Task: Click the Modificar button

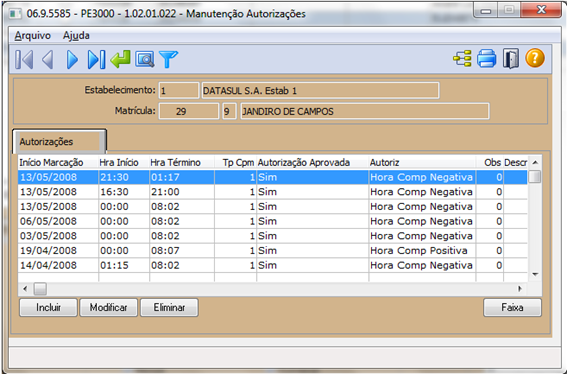Action: tap(108, 307)
